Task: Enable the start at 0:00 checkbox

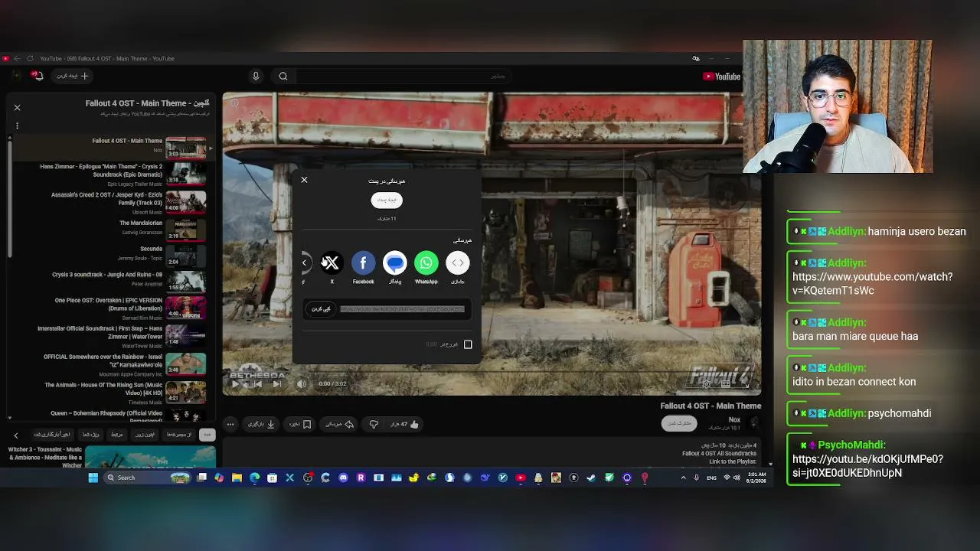Action: click(468, 344)
